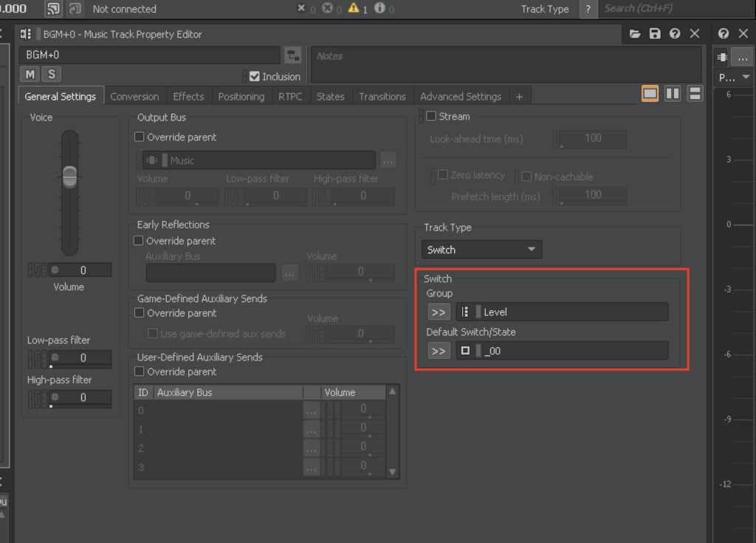Enable Override parent under User-Defined Auxiliary Sends

tap(140, 372)
